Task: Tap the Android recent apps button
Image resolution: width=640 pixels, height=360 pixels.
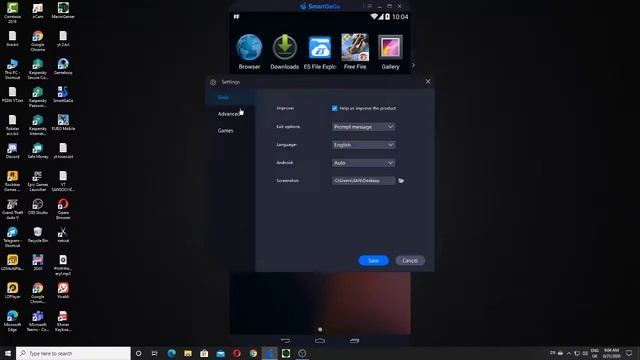Action: click(x=354, y=340)
